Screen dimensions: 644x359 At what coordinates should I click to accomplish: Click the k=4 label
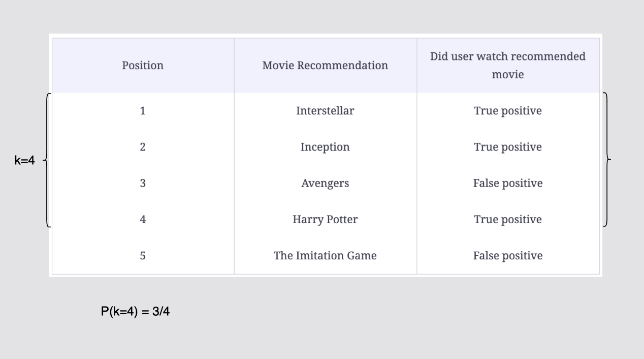click(x=25, y=161)
